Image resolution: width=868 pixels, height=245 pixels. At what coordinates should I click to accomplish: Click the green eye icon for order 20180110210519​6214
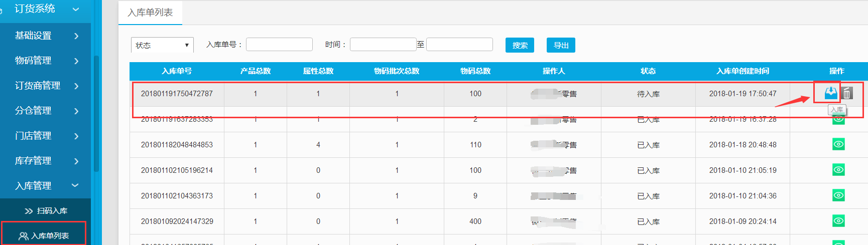click(x=838, y=170)
